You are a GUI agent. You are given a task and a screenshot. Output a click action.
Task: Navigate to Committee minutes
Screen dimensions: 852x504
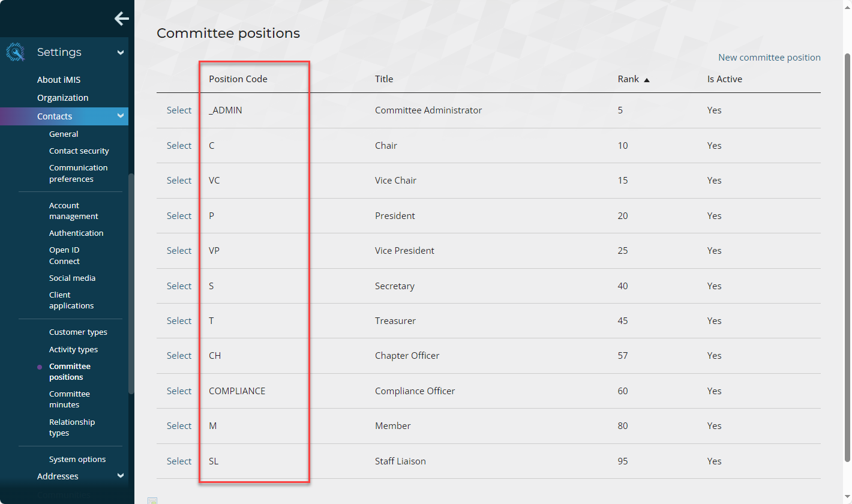coord(69,399)
